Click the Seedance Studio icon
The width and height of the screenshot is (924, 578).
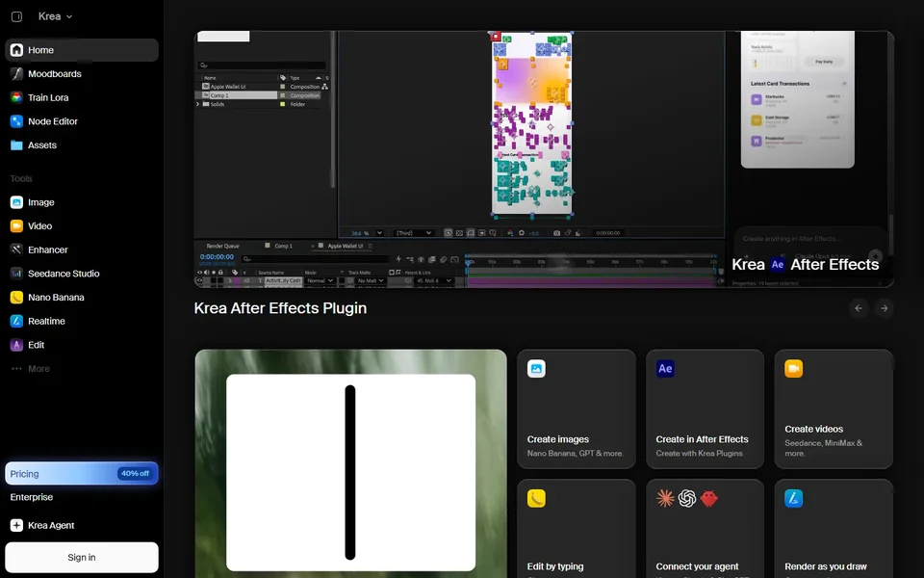(x=16, y=274)
